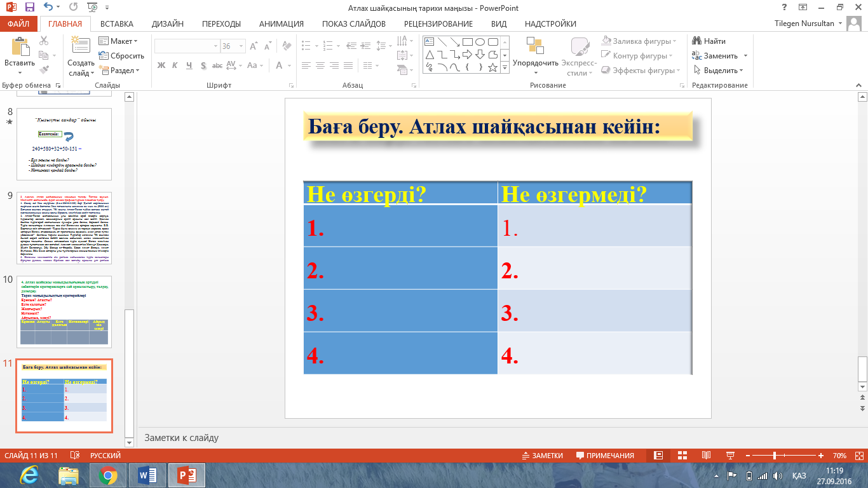Click the Найти binoculars button
868x488 pixels.
point(709,41)
